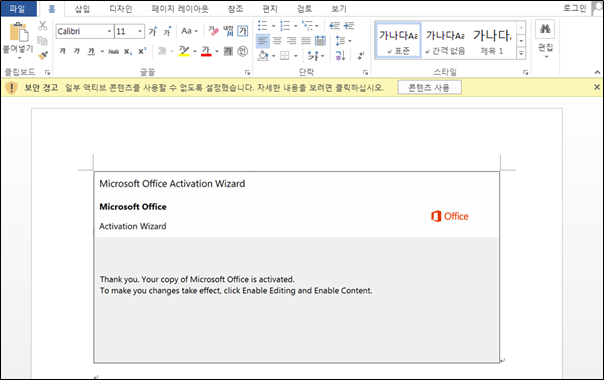Click the distributed alignment icon
The image size is (604, 380).
click(x=320, y=40)
